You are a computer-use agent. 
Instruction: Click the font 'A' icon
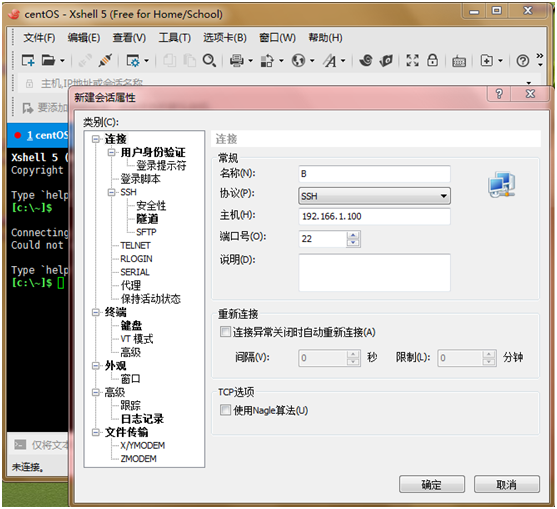(329, 61)
